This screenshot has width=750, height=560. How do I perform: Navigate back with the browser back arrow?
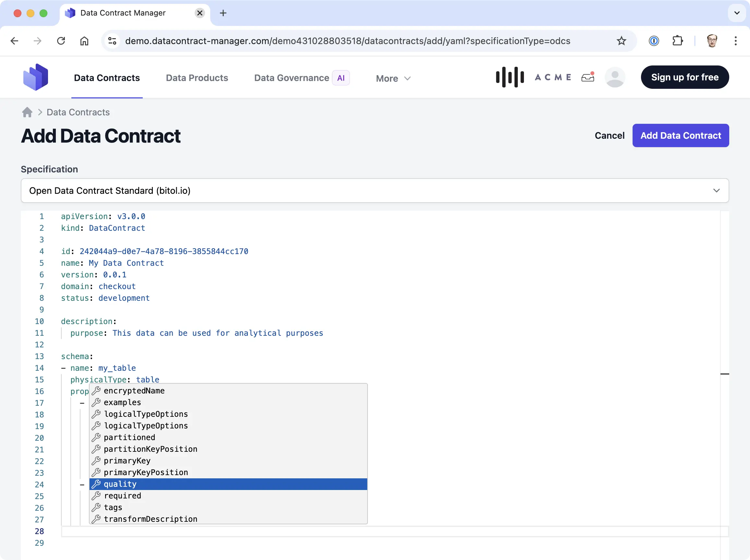pyautogui.click(x=14, y=41)
